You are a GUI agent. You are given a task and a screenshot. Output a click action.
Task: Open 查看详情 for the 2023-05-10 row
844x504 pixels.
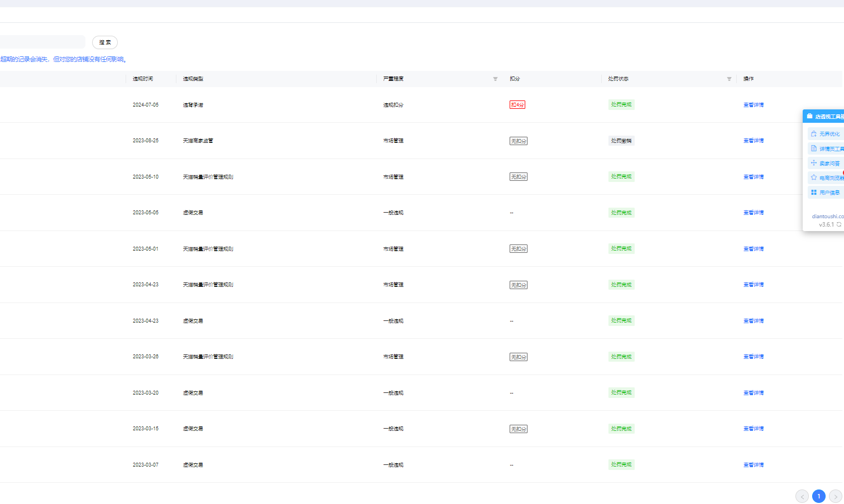tap(754, 177)
